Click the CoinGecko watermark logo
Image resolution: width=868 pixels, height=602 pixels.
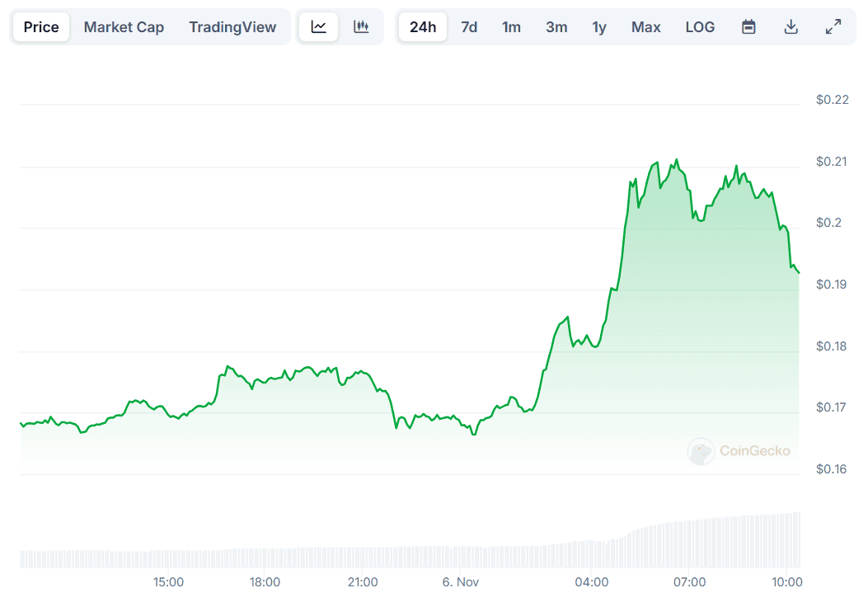coord(739,451)
